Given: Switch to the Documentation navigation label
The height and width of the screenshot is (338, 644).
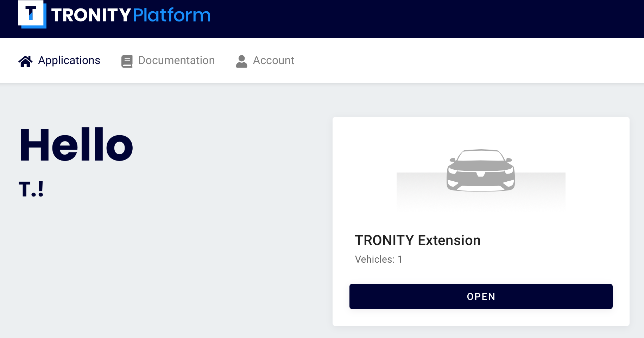Looking at the screenshot, I should 176,61.
